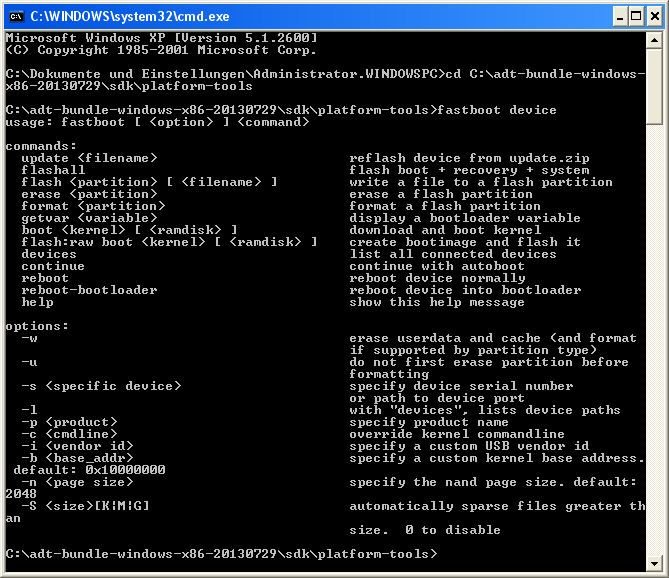Click 'specify product name' description

pyautogui.click(x=429, y=422)
